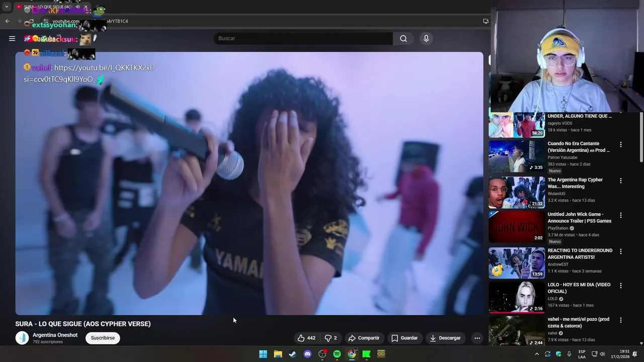Click the search magnifier button
644x362 pixels.
click(404, 38)
